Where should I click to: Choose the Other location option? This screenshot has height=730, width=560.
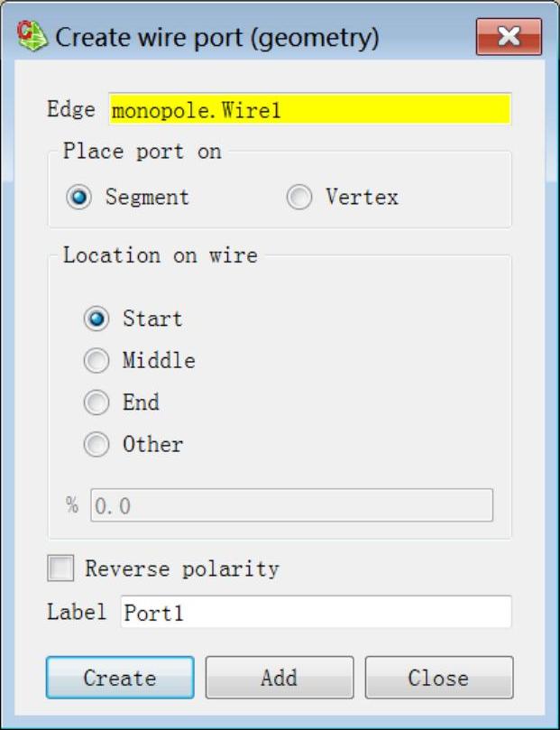(96, 444)
